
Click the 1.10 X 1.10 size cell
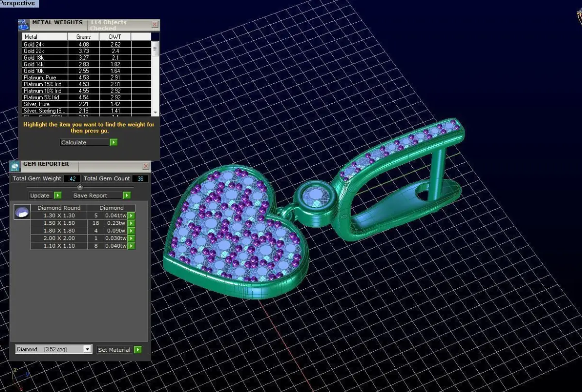(59, 246)
